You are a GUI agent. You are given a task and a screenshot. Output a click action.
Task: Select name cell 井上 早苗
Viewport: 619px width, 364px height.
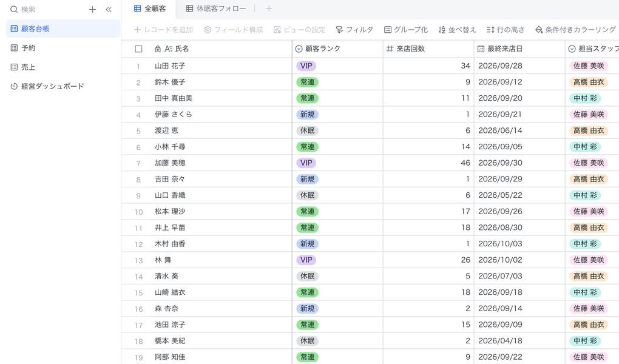pyautogui.click(x=221, y=227)
